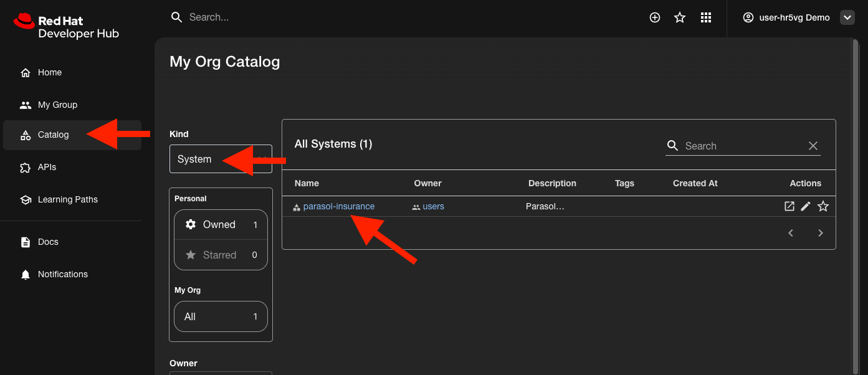868x375 pixels.
Task: Select the All filter under My Org
Action: click(221, 316)
